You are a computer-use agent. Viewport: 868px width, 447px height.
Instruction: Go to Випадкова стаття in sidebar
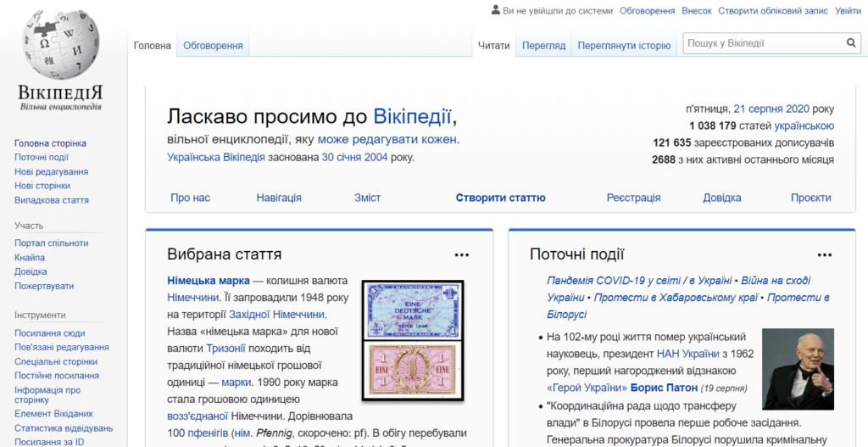click(x=51, y=200)
